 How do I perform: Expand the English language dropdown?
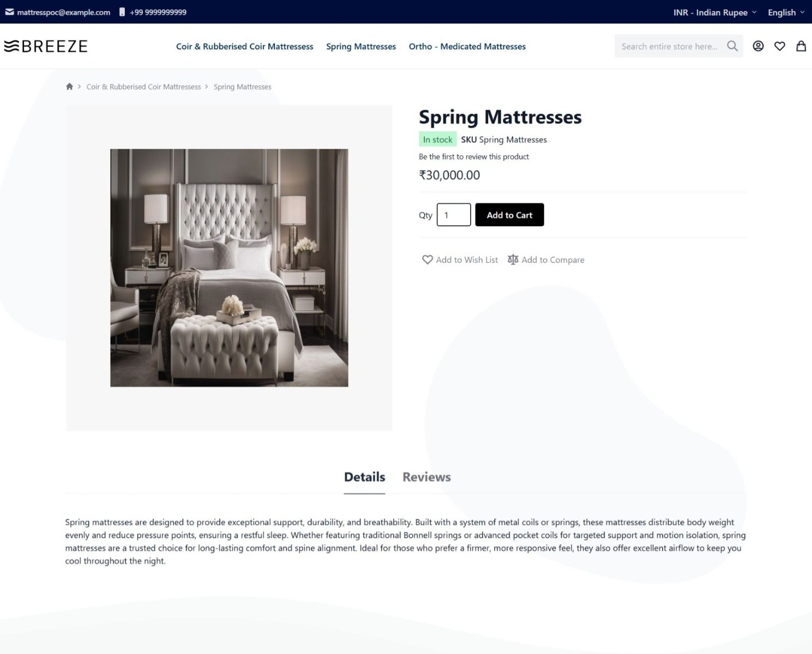[786, 13]
